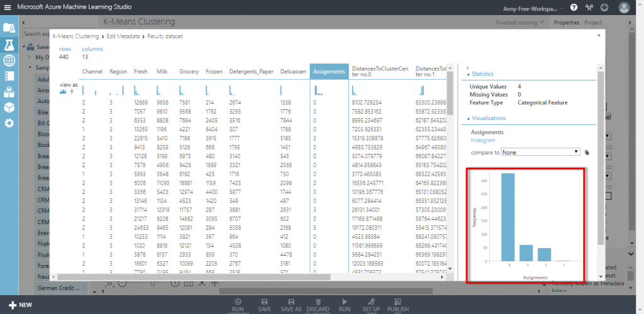Screen dimensions: 644x314
Task: Click the Fresh value 12669 cell
Action: [141, 102]
